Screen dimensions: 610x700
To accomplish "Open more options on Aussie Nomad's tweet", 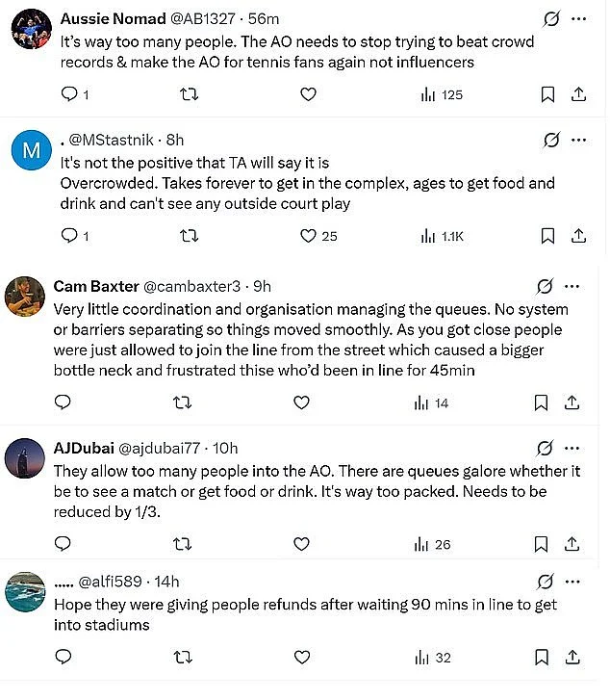I will [x=577, y=18].
